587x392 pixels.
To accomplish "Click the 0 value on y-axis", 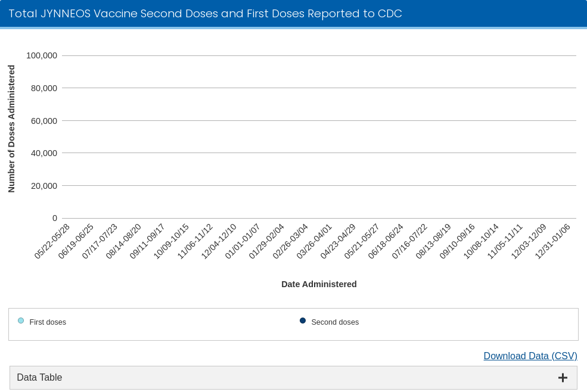I will (x=54, y=218).
